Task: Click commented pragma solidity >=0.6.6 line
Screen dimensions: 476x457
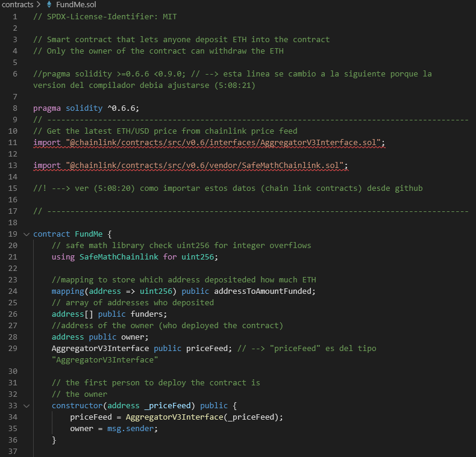Action: click(x=233, y=79)
